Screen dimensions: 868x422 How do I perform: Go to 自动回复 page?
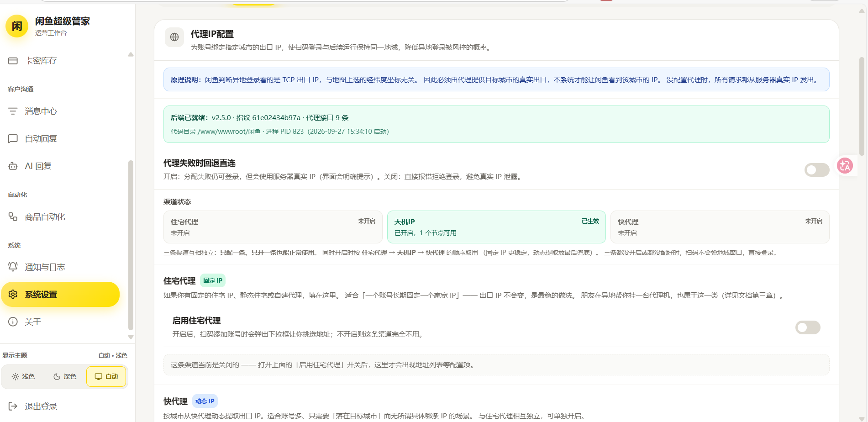coord(60,139)
